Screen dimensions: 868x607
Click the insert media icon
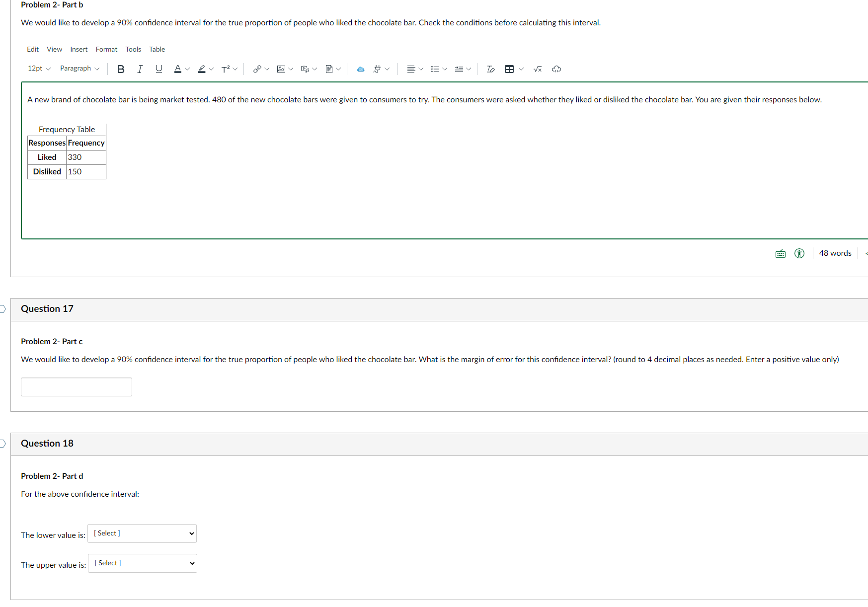coord(305,69)
